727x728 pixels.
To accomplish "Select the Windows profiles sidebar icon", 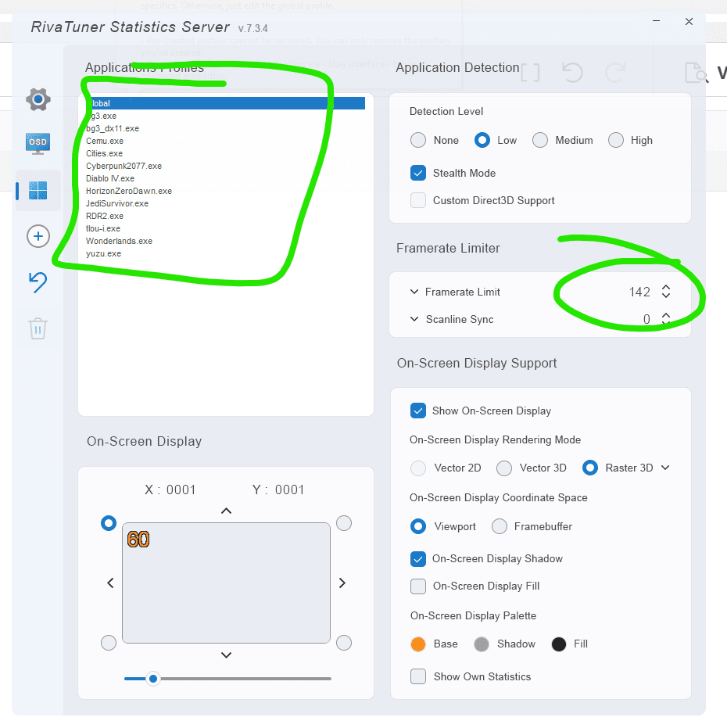I will coord(38,191).
